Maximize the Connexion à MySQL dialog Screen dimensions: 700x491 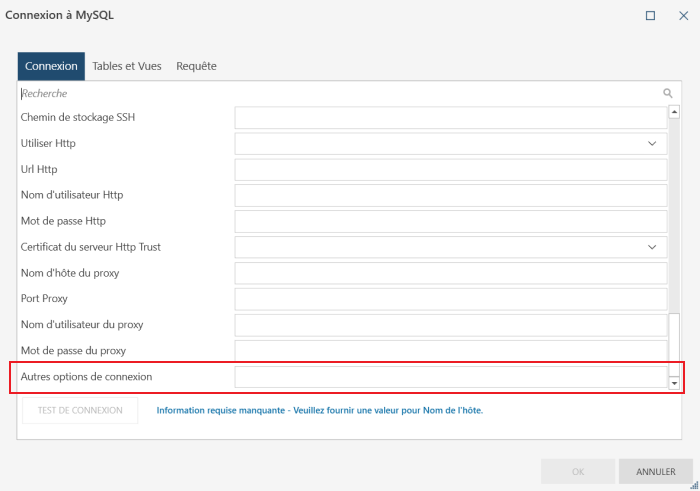[x=650, y=16]
